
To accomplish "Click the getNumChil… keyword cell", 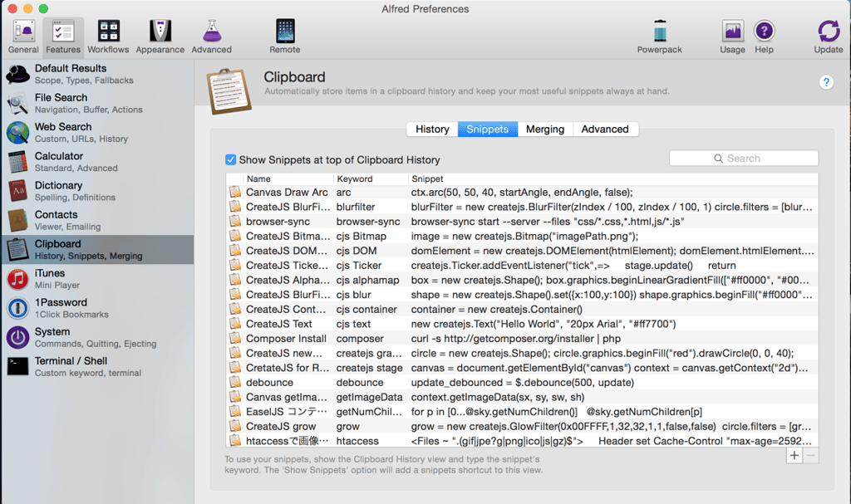I will tap(369, 412).
